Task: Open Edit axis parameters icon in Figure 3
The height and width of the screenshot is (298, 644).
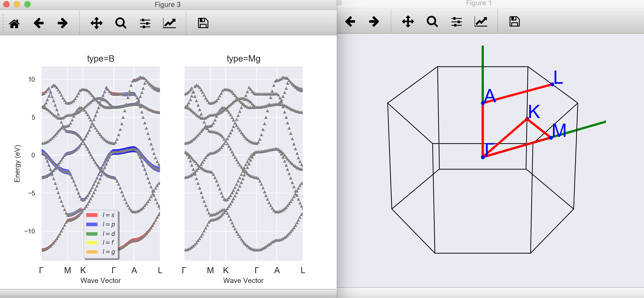Action: 169,23
